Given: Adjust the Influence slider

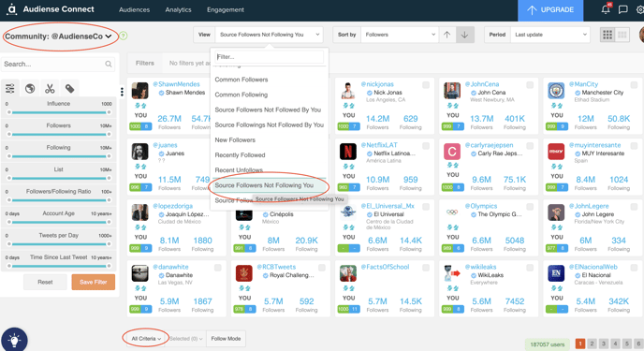Looking at the screenshot, I should coord(59,112).
